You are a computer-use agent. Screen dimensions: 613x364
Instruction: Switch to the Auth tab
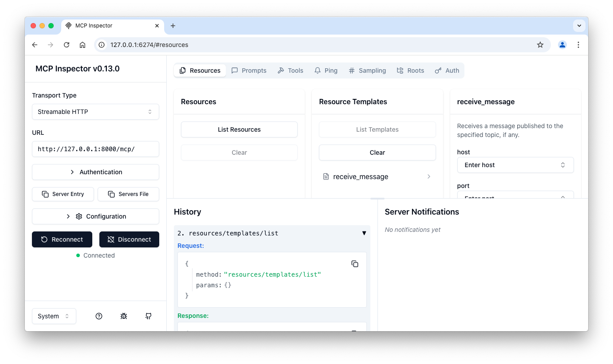[447, 70]
